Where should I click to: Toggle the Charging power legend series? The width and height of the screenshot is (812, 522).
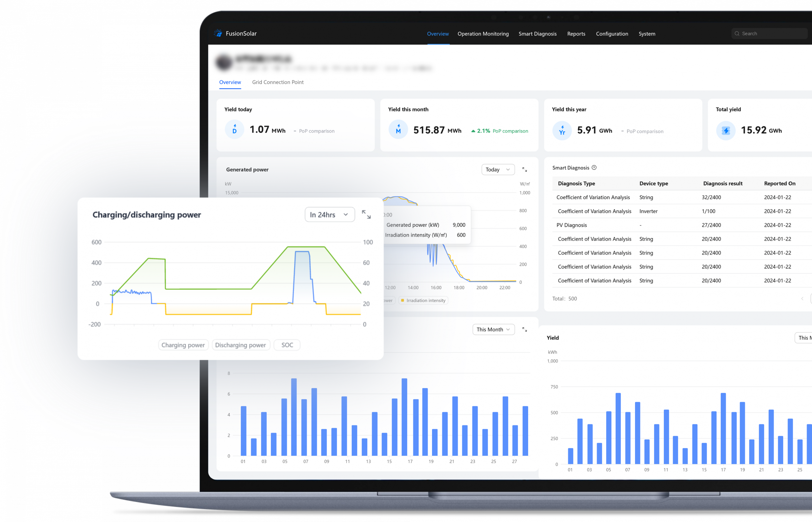183,345
